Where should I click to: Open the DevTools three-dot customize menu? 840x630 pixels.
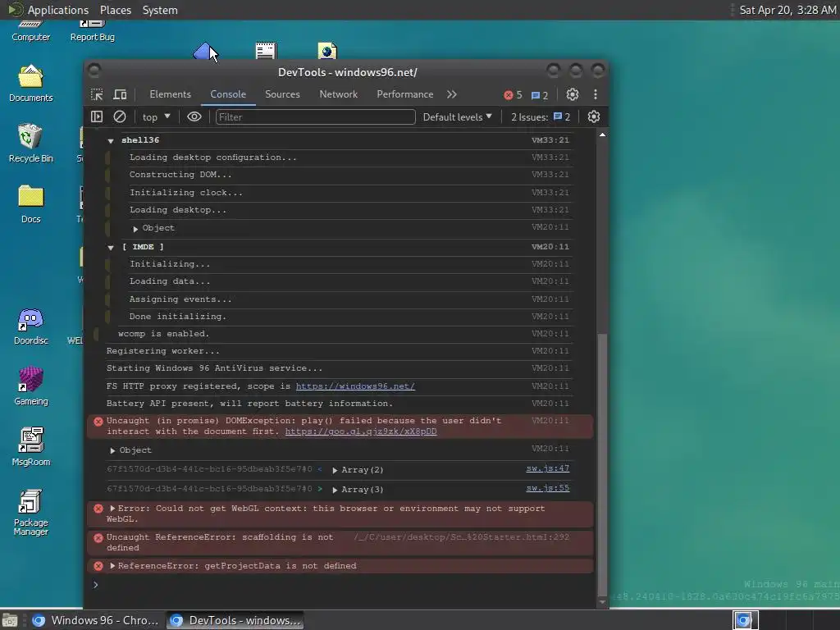tap(596, 94)
